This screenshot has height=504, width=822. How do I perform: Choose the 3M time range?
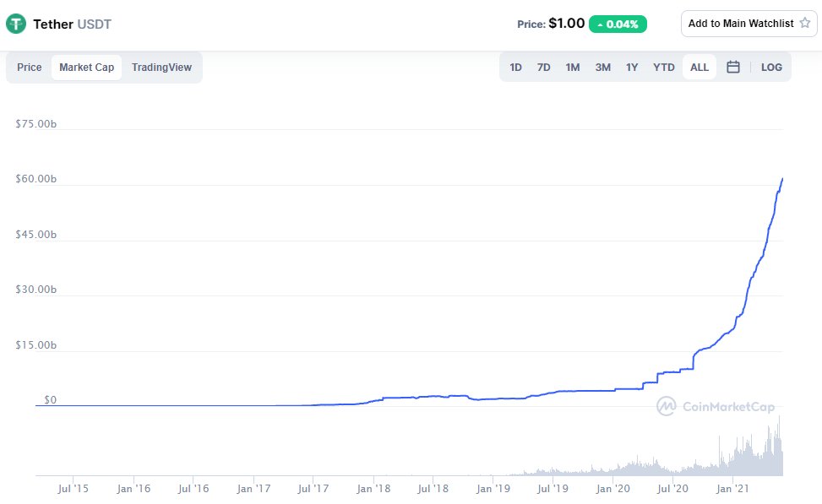[x=603, y=67]
